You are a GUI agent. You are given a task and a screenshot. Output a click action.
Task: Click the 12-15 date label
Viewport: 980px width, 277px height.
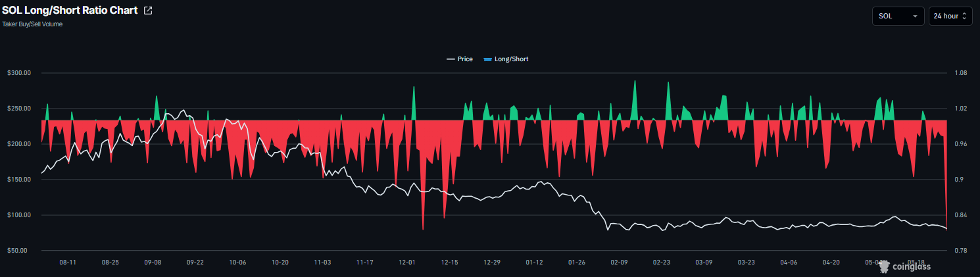pyautogui.click(x=450, y=262)
